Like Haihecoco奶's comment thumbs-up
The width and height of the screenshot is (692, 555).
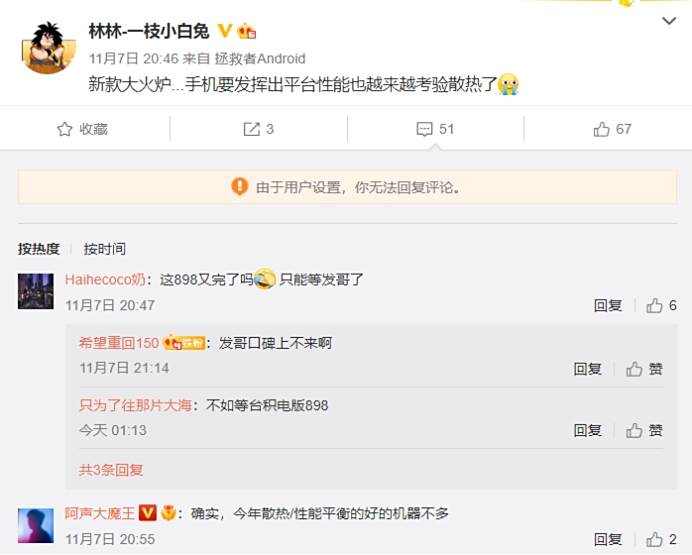click(654, 305)
